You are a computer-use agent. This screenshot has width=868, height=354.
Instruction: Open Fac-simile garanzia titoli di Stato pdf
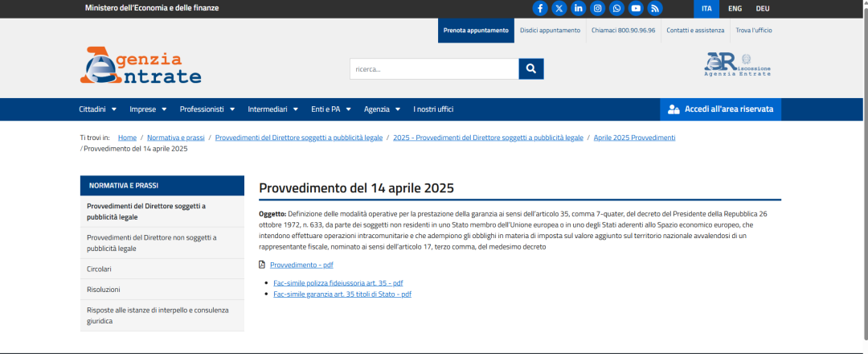(342, 294)
